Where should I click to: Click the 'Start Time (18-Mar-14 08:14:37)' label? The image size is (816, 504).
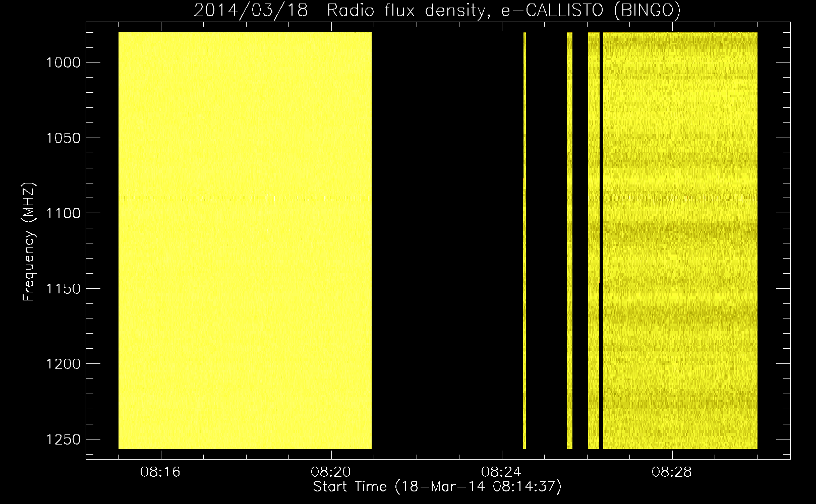click(x=437, y=487)
